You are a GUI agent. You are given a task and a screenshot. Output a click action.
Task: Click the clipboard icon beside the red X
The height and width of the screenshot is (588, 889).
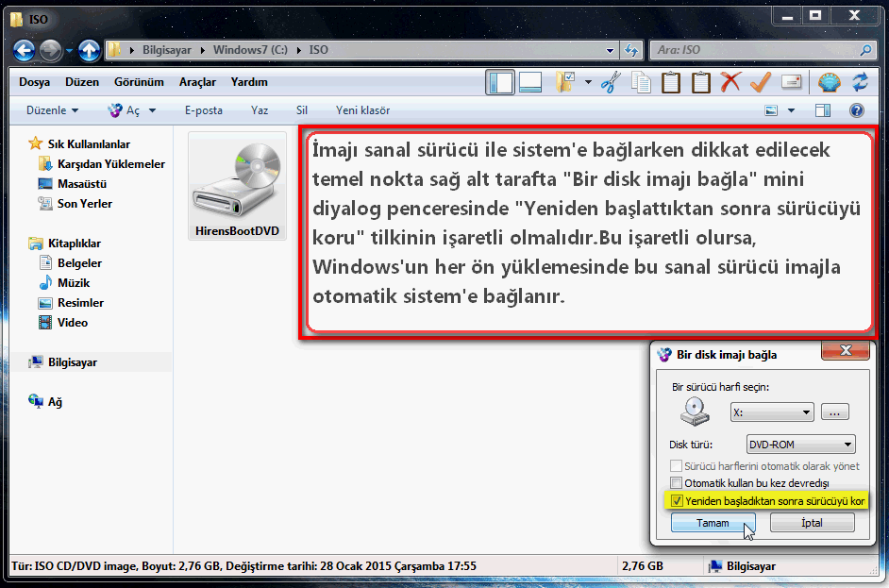click(701, 82)
